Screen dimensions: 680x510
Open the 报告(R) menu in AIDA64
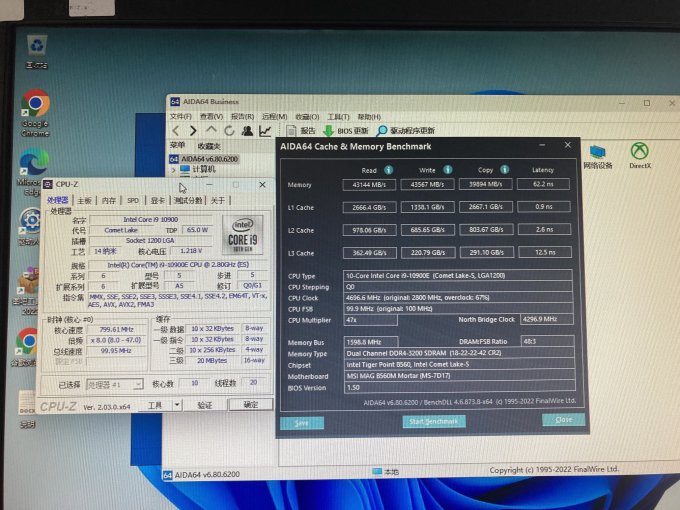tap(242, 117)
